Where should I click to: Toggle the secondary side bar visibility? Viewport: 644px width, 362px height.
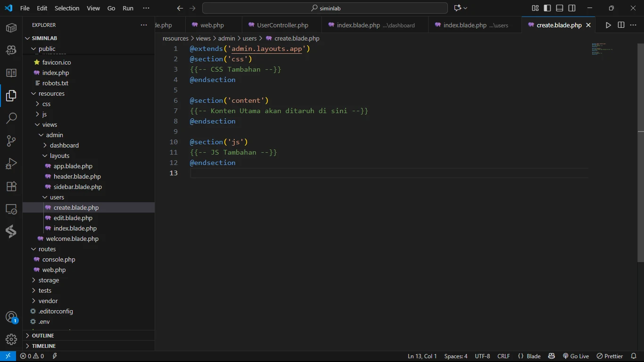[572, 8]
